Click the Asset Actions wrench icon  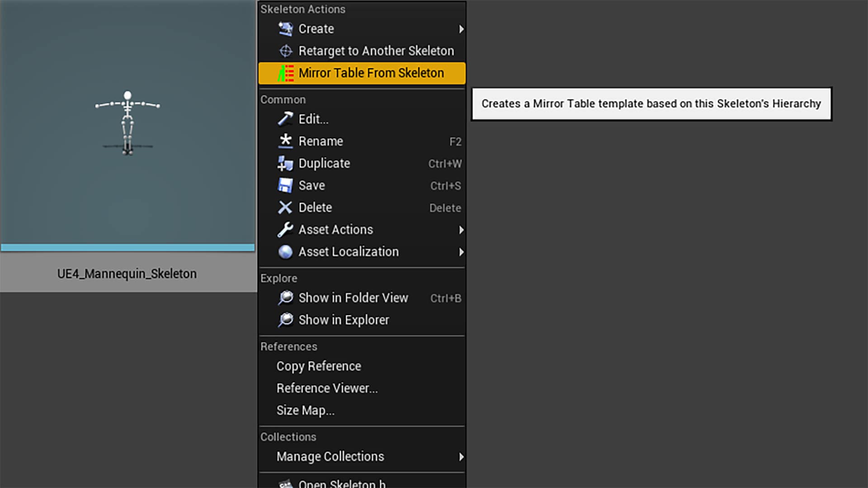(x=286, y=230)
